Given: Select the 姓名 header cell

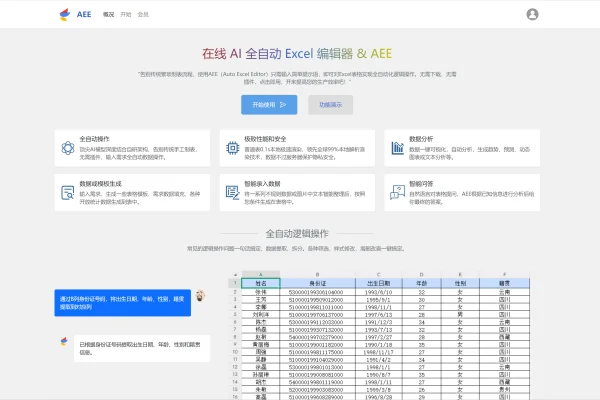Looking at the screenshot, I should (261, 283).
